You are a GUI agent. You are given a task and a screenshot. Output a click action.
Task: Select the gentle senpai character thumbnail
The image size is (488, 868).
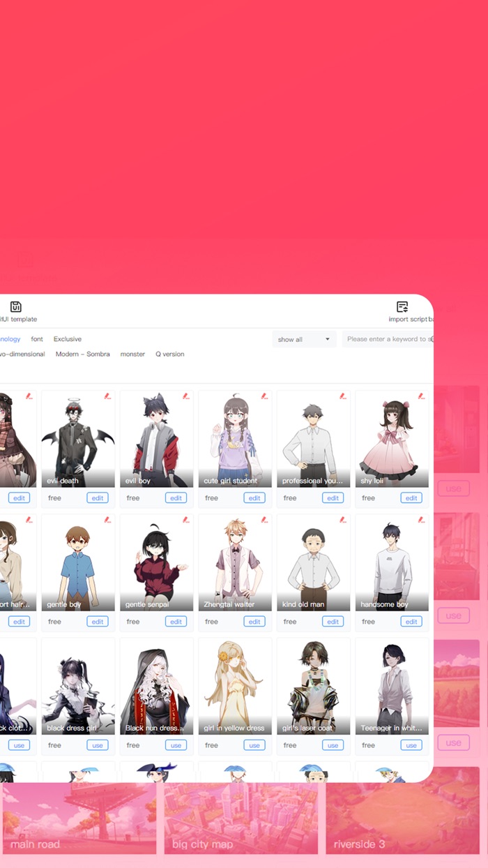pyautogui.click(x=157, y=562)
